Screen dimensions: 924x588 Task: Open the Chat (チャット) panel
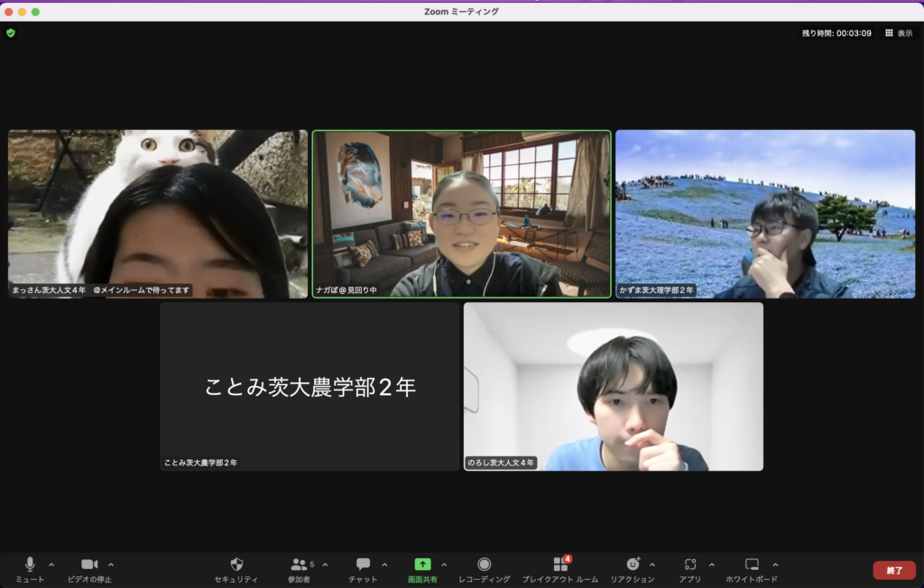[x=363, y=565]
